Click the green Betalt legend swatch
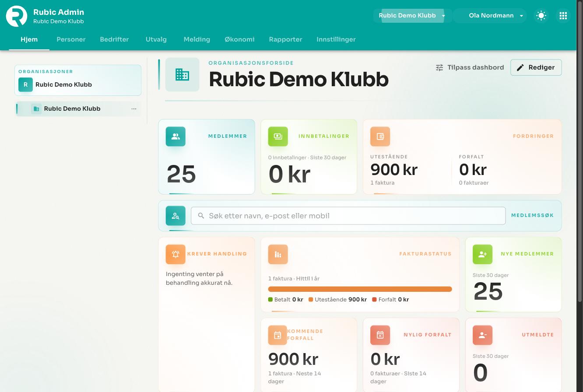This screenshot has height=392, width=583. point(270,300)
